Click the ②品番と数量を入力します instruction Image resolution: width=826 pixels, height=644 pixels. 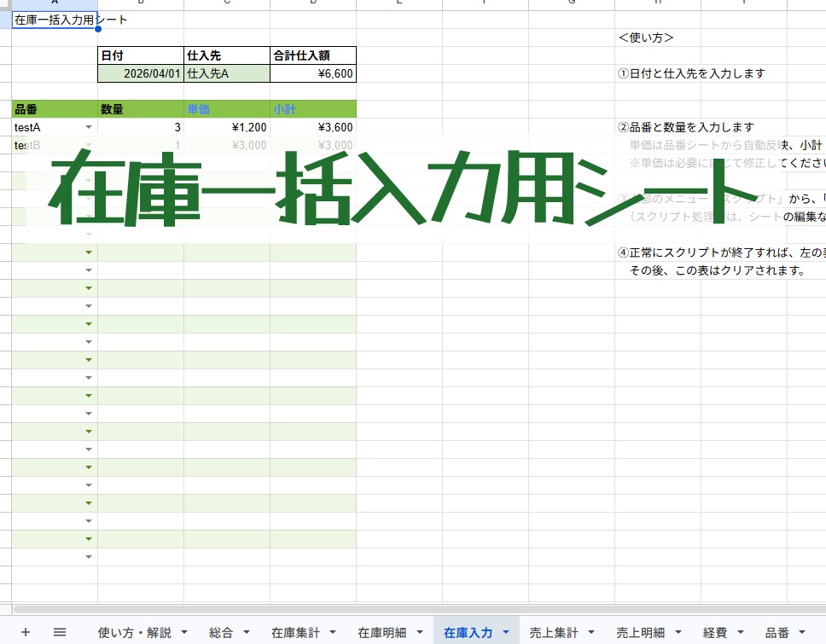coord(686,127)
